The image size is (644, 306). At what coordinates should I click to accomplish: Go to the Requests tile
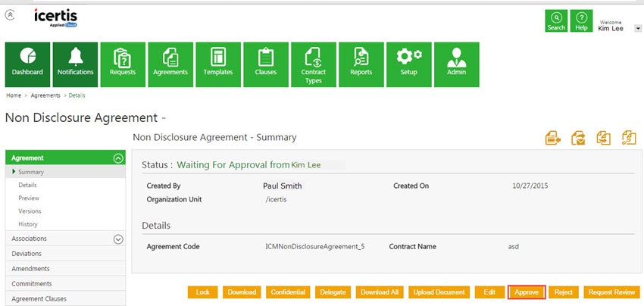(x=122, y=64)
